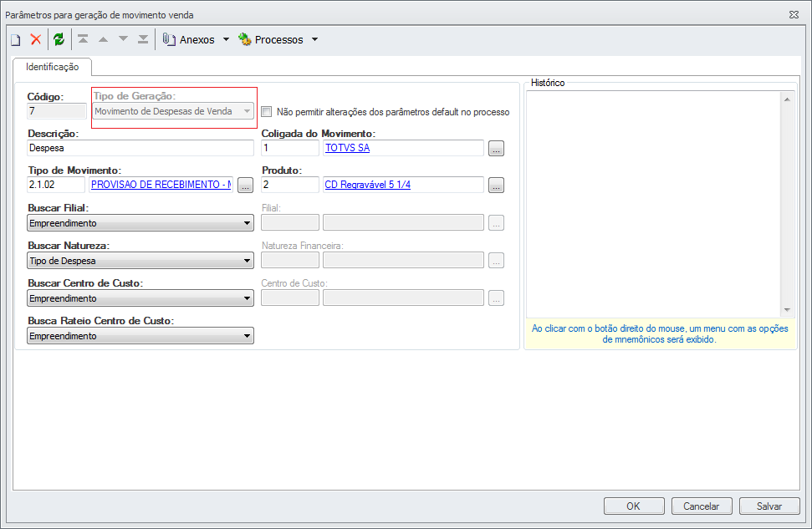
Task: Click the Anexos paperclip icon
Action: (169, 39)
